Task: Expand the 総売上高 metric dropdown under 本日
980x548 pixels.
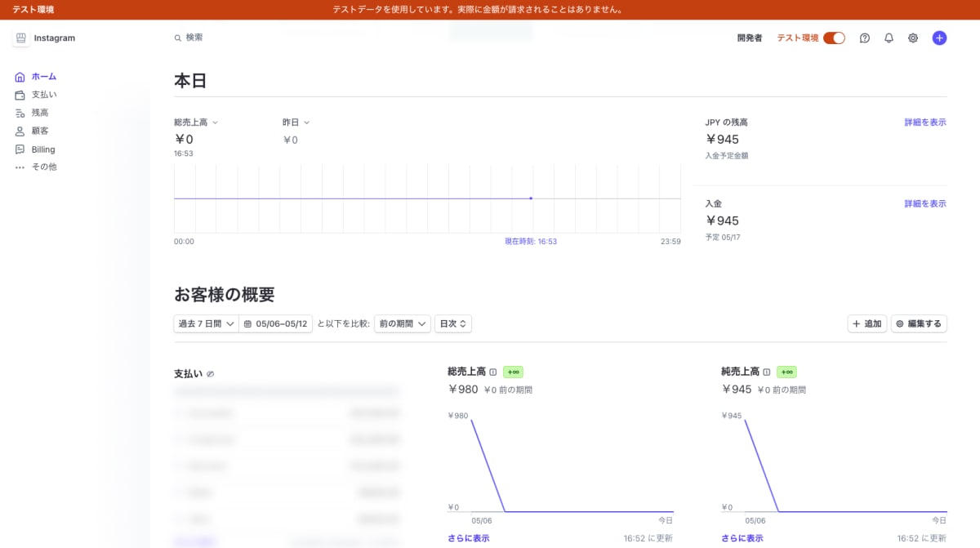Action: 196,123
